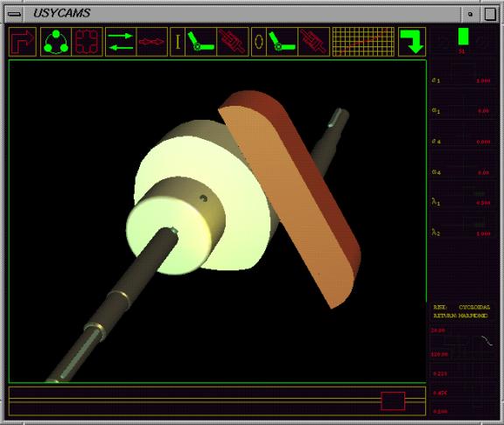Select the green three-circle cam icon
Viewport: 504px width, 425px height.
point(56,42)
